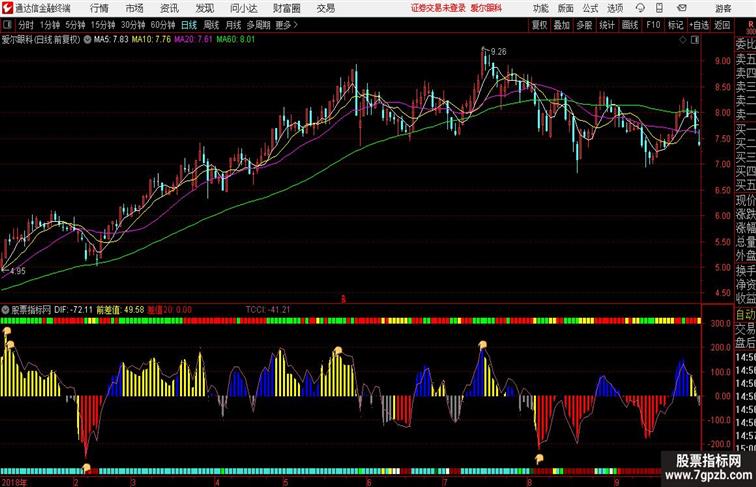756x487 pixels.
Task: Click the 标记 mark button
Action: [x=675, y=25]
